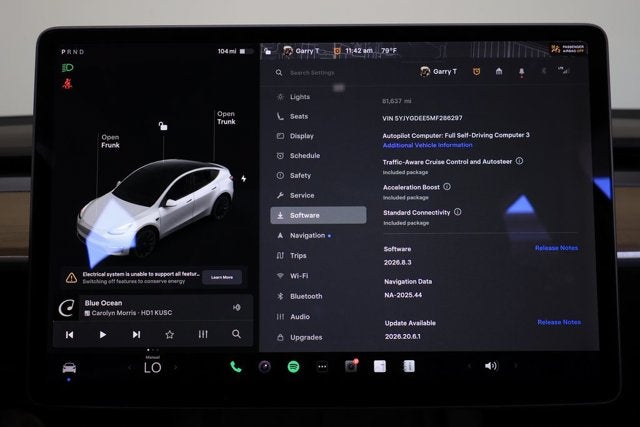Open media equalizer settings icon
640x427 pixels.
[203, 334]
